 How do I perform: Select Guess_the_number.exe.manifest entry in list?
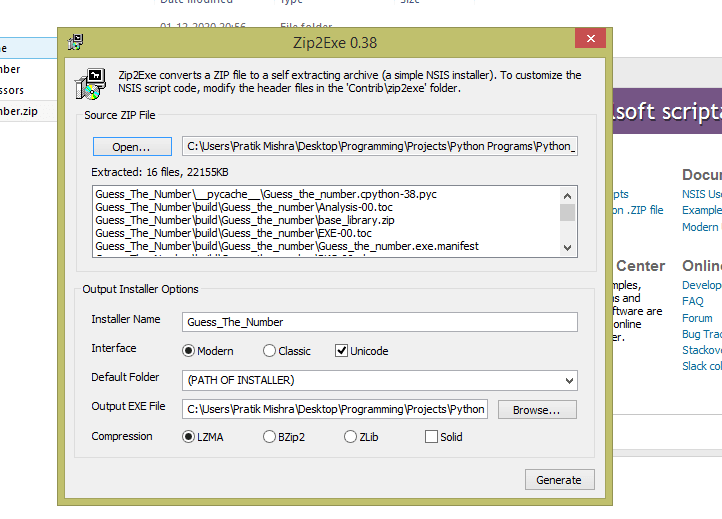click(287, 246)
